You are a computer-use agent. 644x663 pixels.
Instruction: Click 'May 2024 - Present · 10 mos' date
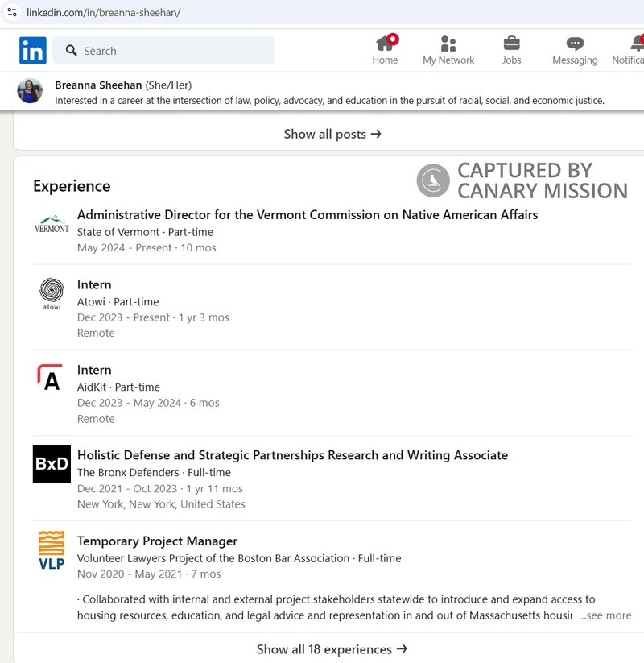pyautogui.click(x=147, y=248)
